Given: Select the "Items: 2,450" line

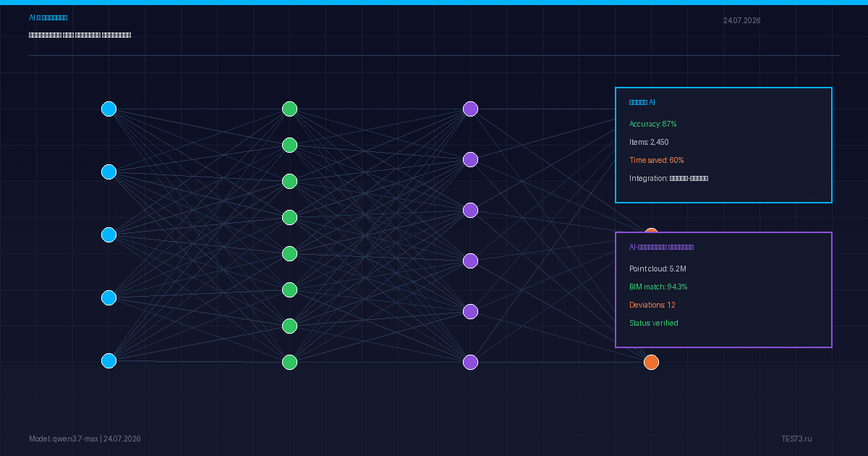Looking at the screenshot, I should point(649,142).
